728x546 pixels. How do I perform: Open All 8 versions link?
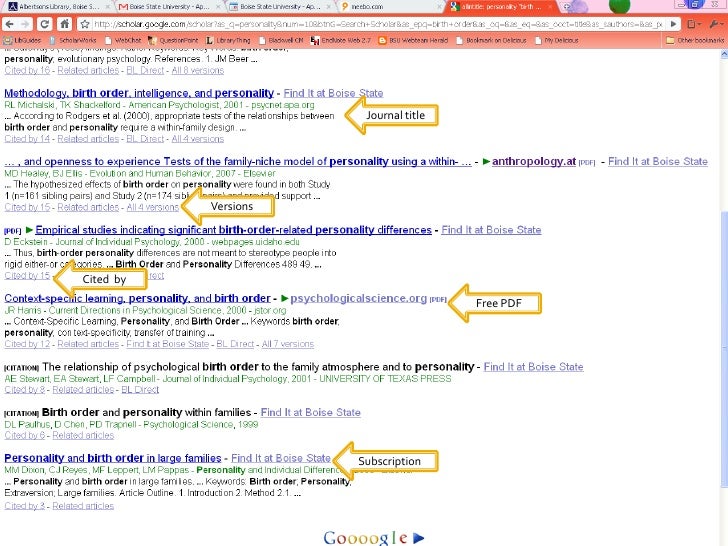(198, 70)
